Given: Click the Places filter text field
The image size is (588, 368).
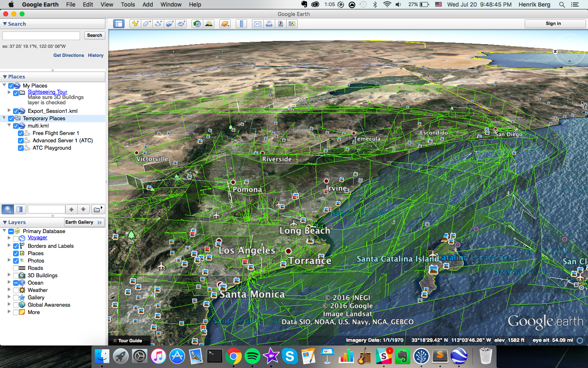Looking at the screenshot, I should (46, 209).
